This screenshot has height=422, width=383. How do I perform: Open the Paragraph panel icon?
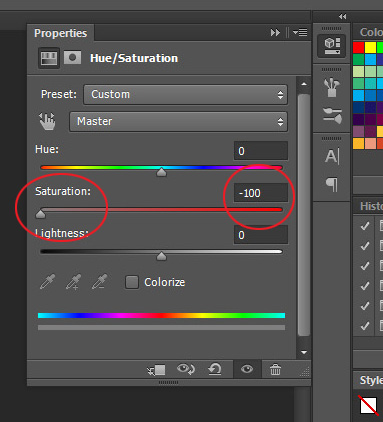coord(332,184)
